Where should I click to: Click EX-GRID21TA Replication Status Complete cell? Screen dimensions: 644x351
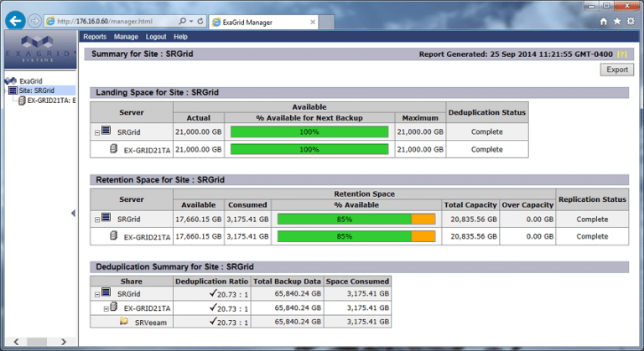592,236
